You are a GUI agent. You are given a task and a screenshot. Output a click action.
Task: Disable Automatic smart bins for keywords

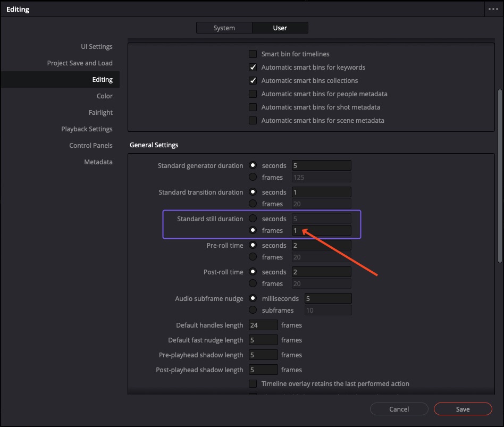click(253, 68)
